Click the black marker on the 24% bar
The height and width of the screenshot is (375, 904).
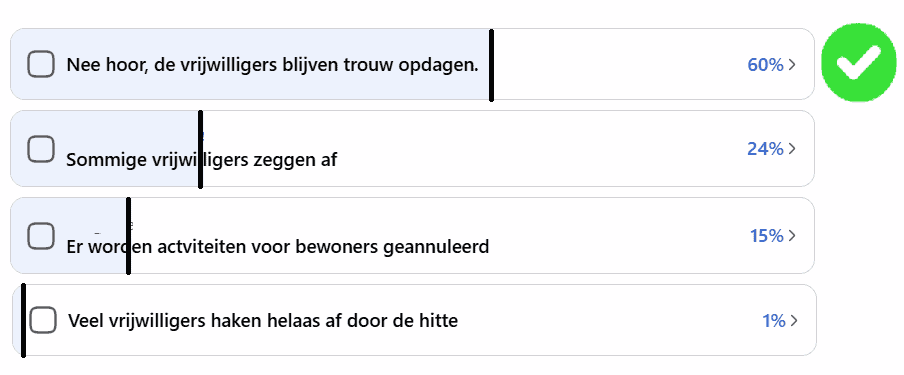pos(200,149)
